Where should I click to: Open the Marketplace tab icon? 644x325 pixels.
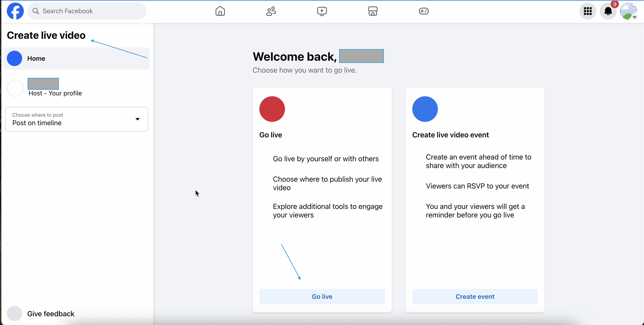373,11
